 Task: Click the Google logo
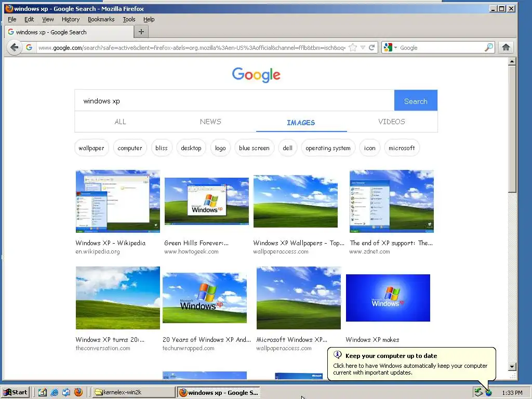point(256,75)
